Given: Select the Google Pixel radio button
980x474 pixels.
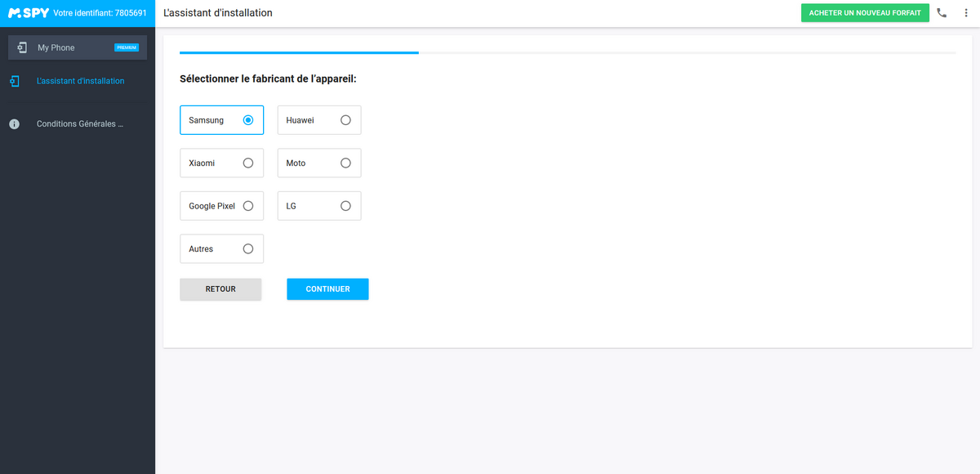Looking at the screenshot, I should tap(248, 206).
